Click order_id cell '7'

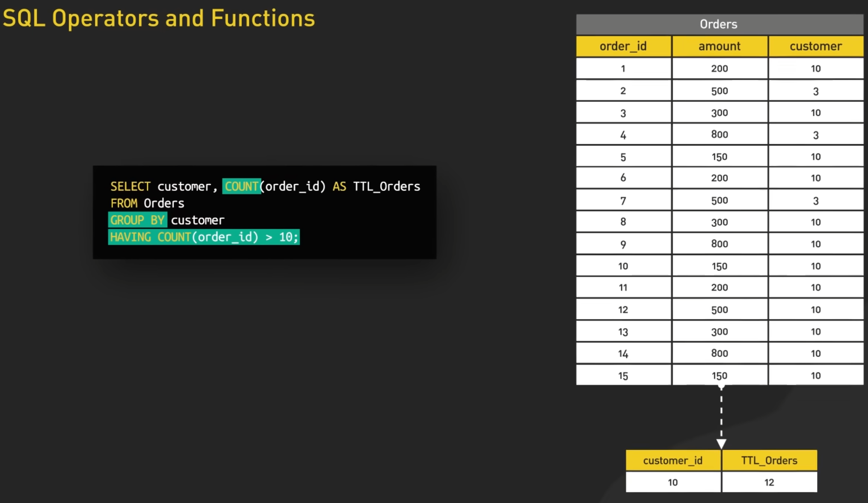pyautogui.click(x=623, y=200)
